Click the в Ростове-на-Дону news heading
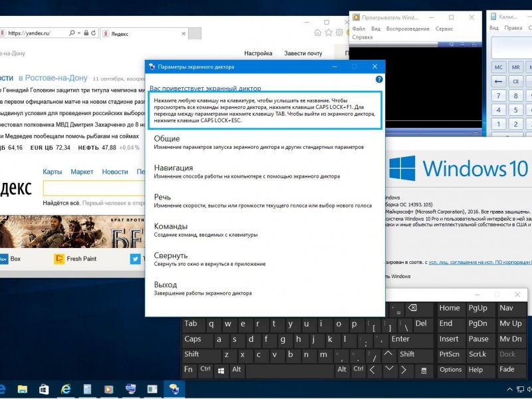This screenshot has width=532, height=399. click(x=53, y=78)
